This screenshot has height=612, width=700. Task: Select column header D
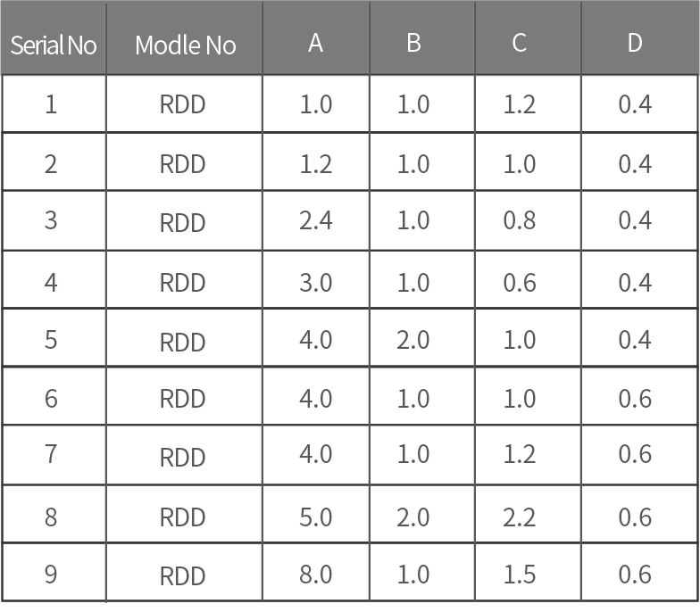pyautogui.click(x=635, y=43)
